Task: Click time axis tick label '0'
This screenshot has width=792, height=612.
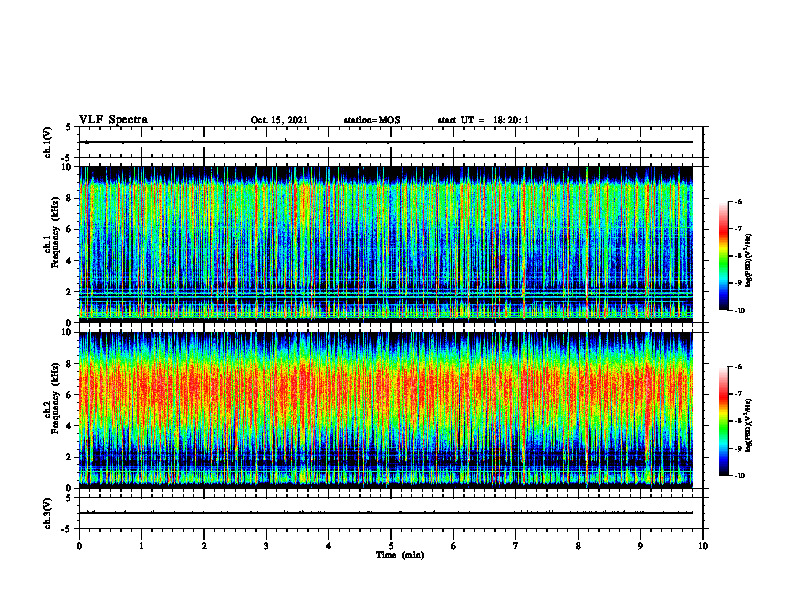Action: pos(79,546)
